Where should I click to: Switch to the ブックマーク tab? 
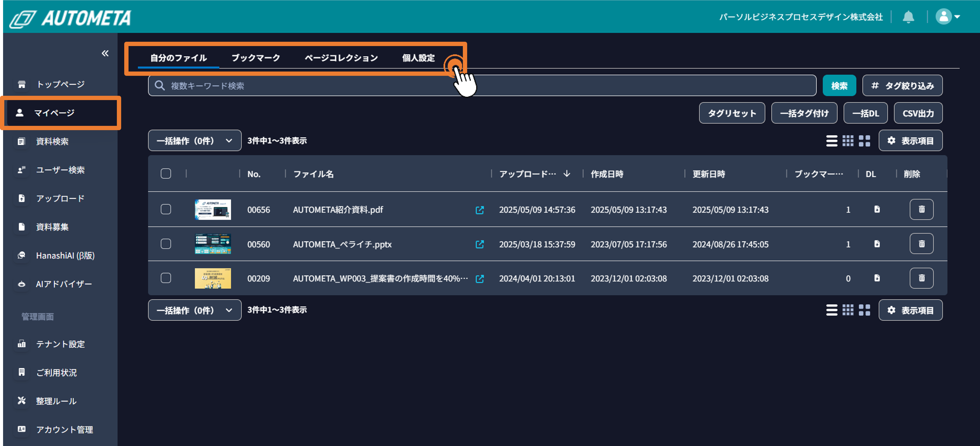[256, 58]
